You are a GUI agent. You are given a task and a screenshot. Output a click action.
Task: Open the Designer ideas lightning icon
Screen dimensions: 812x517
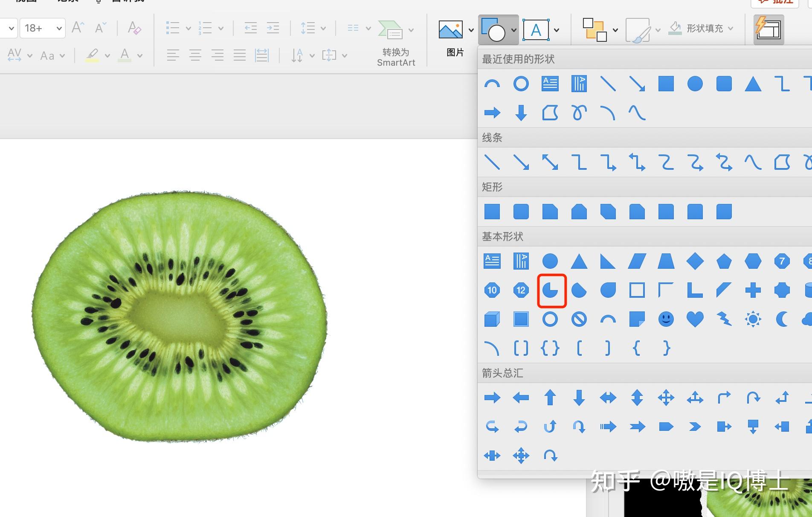769,29
